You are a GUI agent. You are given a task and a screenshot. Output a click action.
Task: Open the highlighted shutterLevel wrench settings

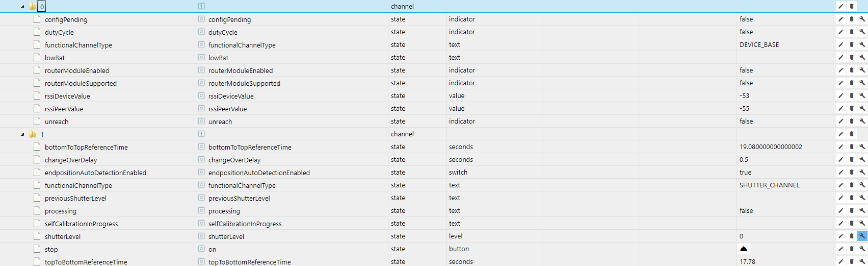862,236
